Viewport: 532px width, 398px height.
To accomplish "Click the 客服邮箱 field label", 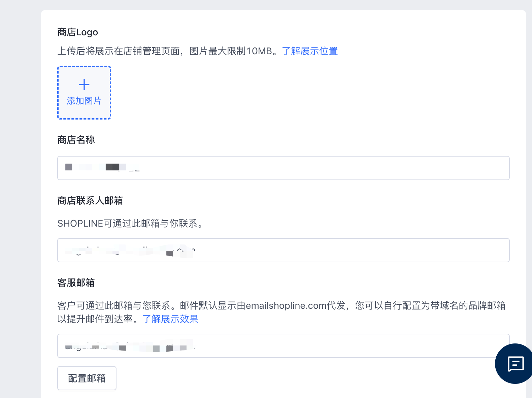I will [x=76, y=283].
